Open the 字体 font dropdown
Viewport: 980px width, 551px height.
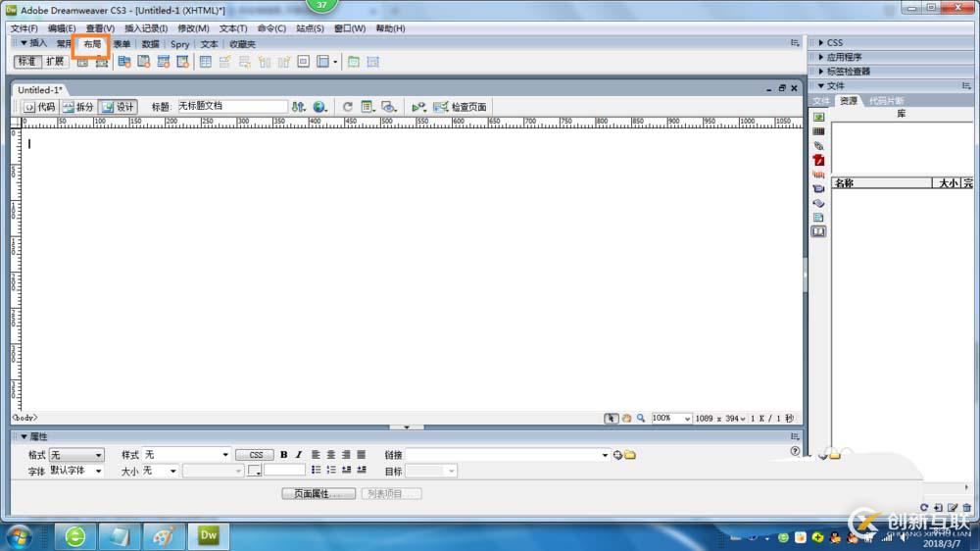click(76, 471)
